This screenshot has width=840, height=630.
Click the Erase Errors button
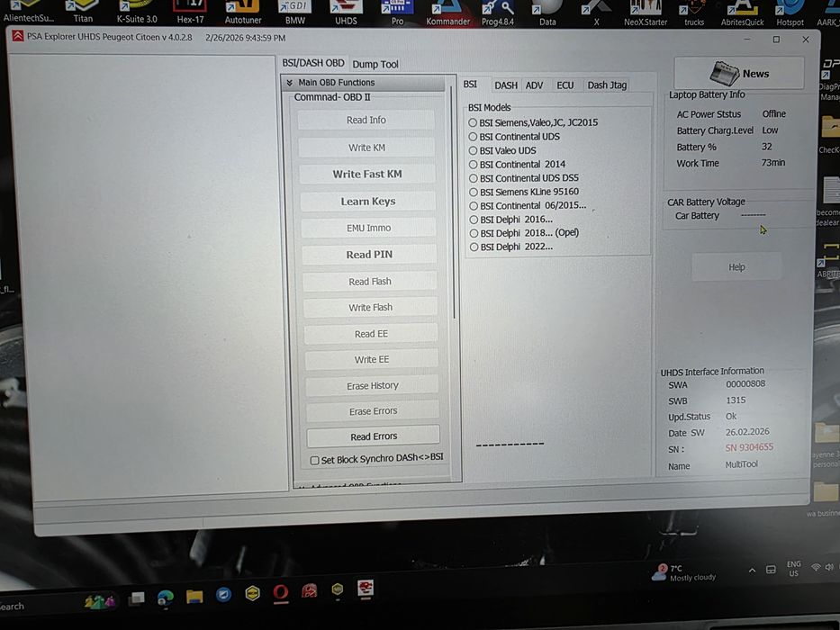pos(374,411)
